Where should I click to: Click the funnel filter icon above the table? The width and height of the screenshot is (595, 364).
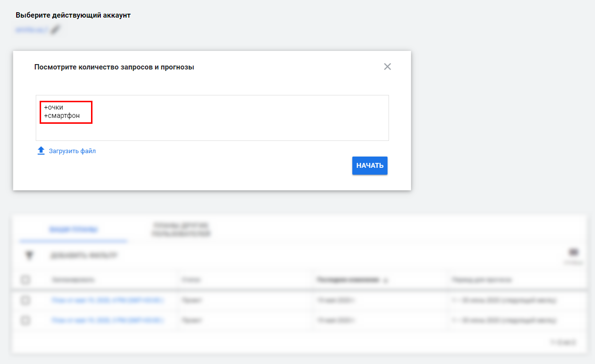[x=30, y=255]
